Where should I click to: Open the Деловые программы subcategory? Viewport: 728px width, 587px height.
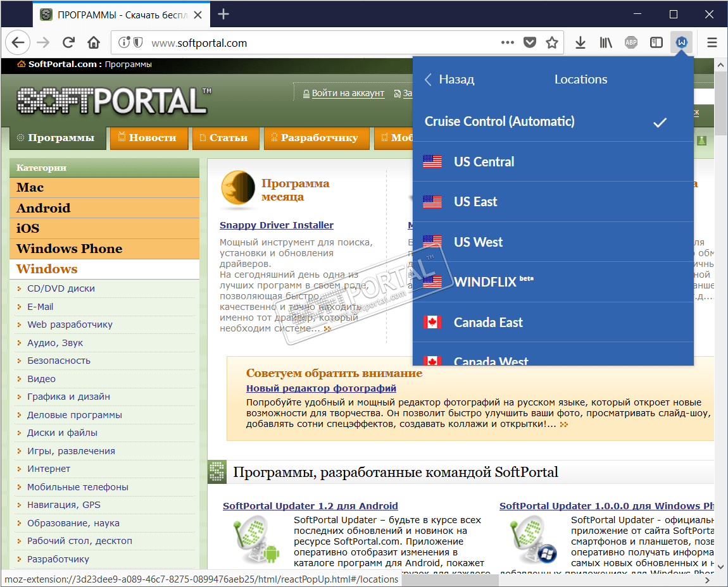coord(74,415)
